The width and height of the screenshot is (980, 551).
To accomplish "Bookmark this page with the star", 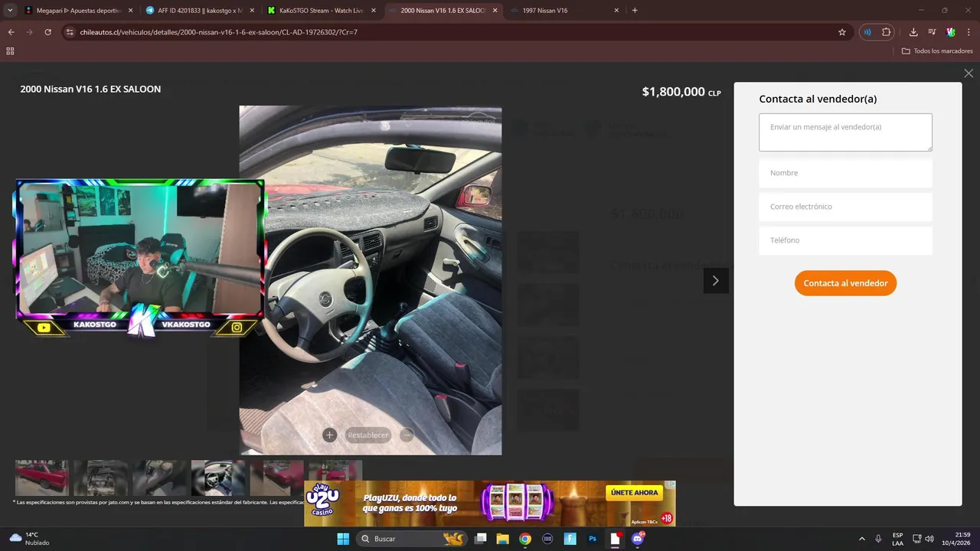I will tap(842, 32).
